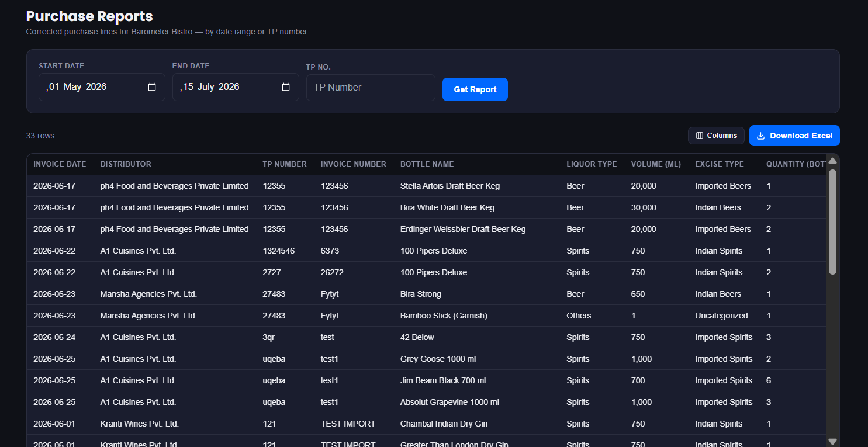This screenshot has width=868, height=447.
Task: Click the Others liquor type cell
Action: pyautogui.click(x=579, y=316)
